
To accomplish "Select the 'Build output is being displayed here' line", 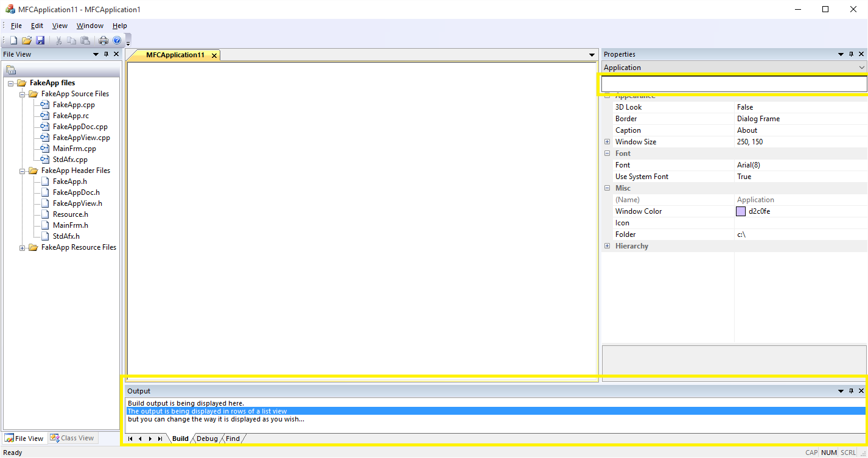I will 186,403.
